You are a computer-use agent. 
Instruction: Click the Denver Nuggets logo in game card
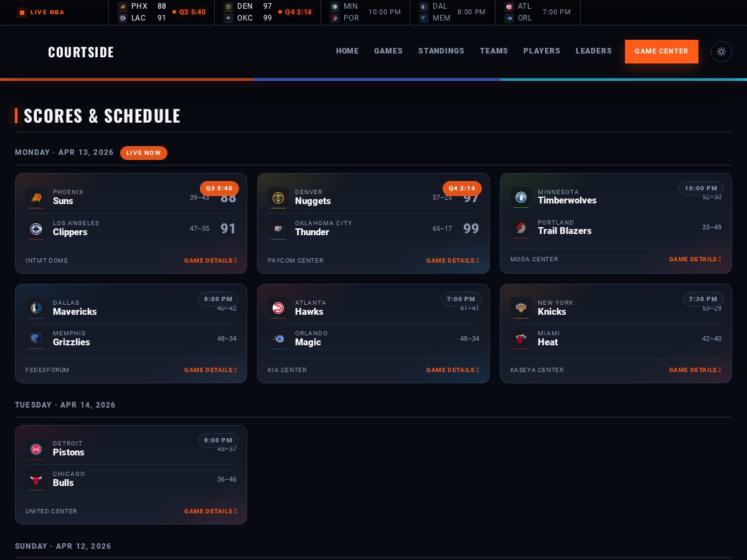click(x=278, y=197)
